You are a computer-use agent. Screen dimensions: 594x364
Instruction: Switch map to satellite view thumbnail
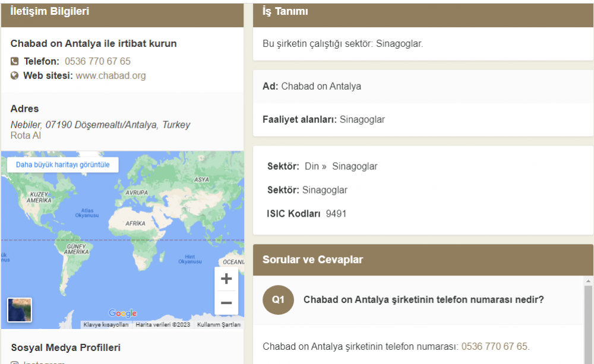(20, 309)
